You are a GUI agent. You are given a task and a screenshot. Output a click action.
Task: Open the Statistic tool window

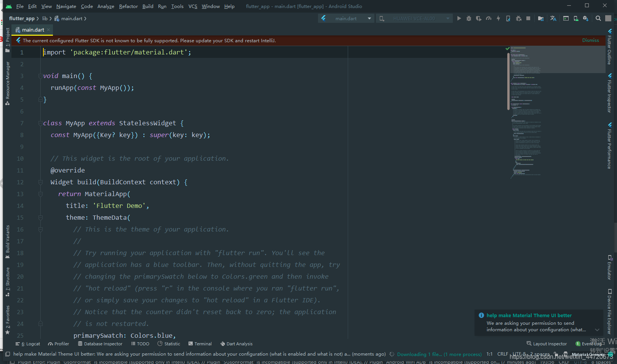[x=169, y=344]
